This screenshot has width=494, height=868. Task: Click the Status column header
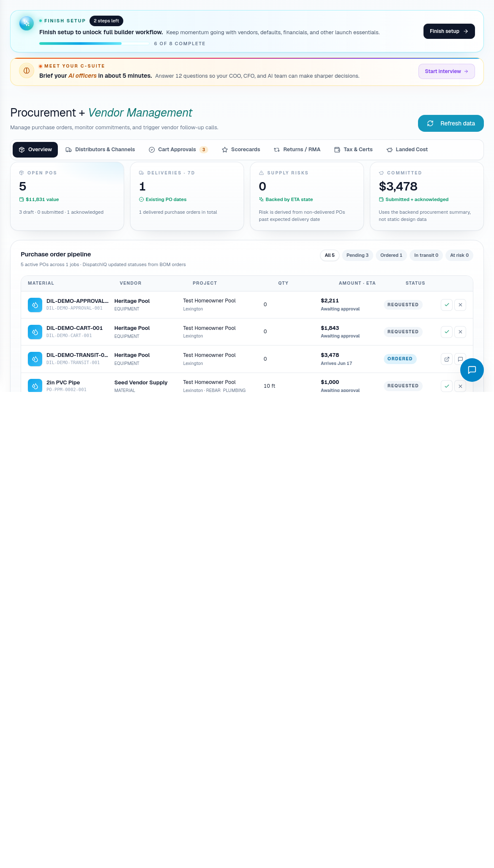[415, 283]
